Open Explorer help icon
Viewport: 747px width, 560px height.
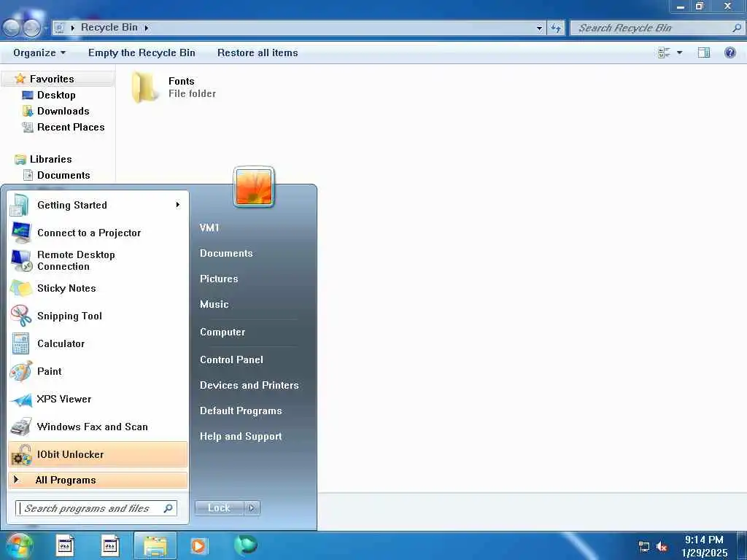729,52
